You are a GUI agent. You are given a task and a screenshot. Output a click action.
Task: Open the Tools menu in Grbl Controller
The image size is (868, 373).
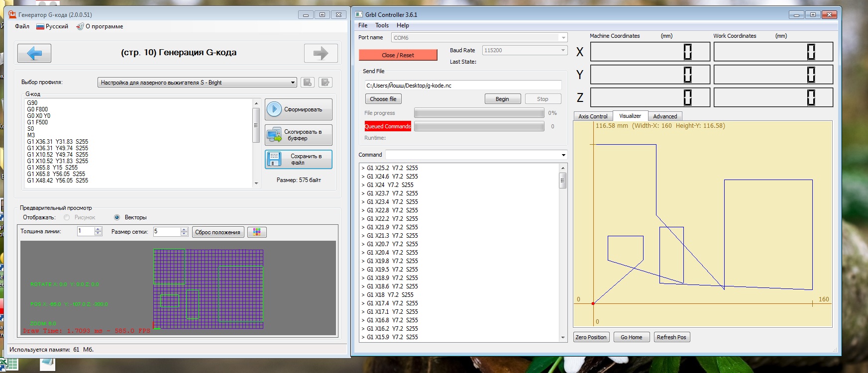point(382,25)
